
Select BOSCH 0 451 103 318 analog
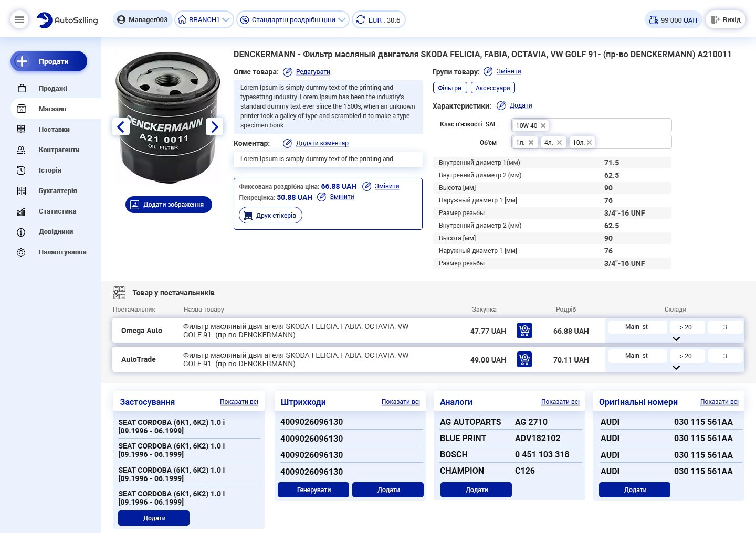(510, 454)
